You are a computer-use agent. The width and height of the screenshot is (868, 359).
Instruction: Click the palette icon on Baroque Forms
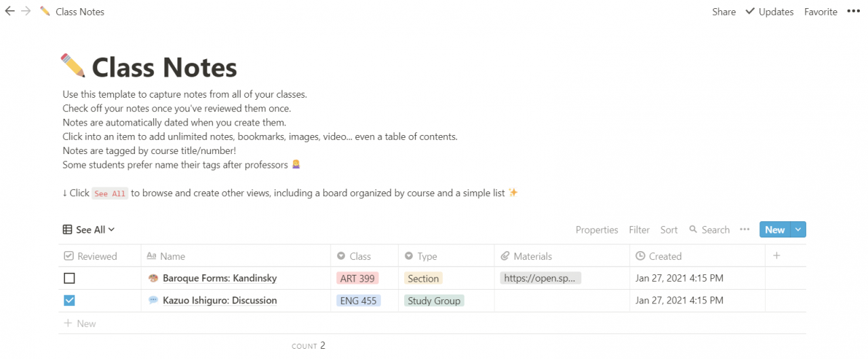pos(153,278)
